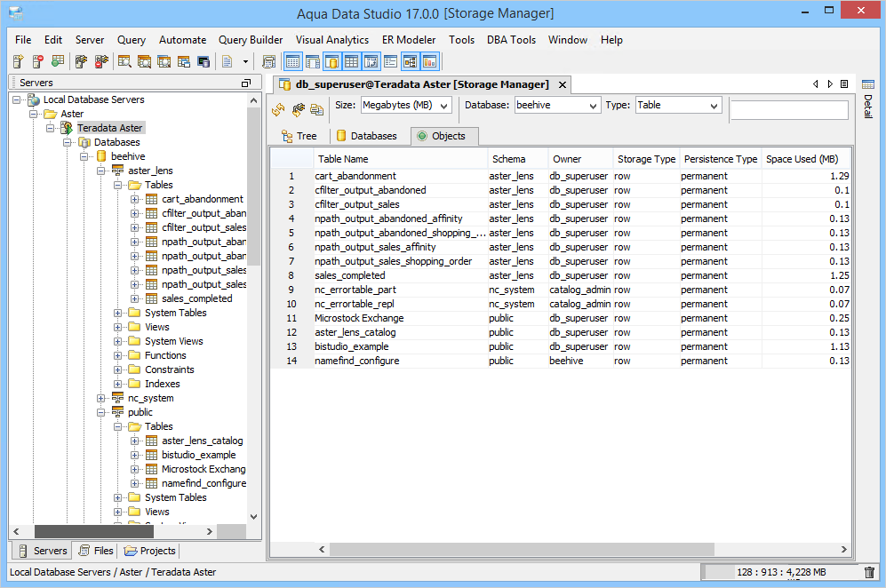Open the dark console-with-database toolbar icon

[204, 61]
